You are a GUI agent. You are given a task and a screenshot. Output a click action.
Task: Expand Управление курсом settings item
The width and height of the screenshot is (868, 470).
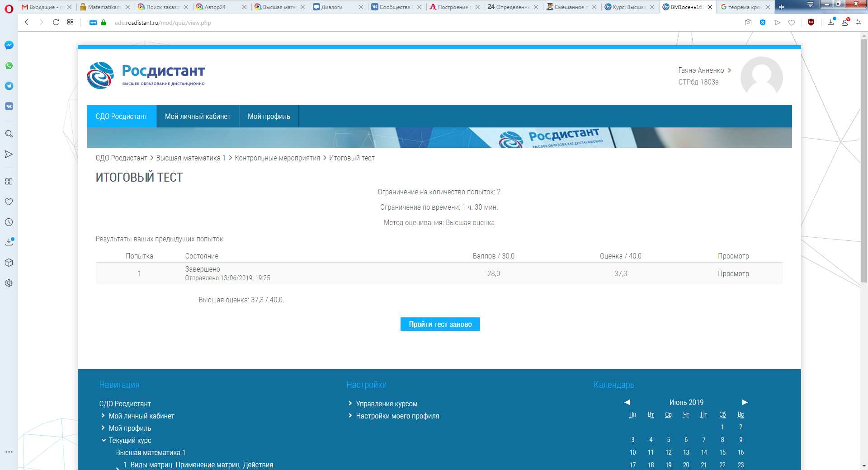[x=350, y=404]
